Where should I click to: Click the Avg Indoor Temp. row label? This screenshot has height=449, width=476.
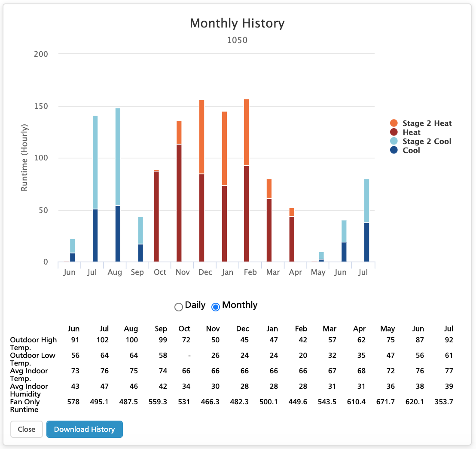point(29,375)
